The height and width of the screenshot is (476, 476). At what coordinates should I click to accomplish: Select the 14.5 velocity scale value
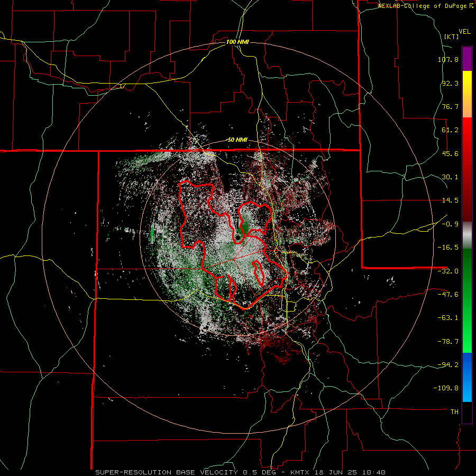click(450, 200)
